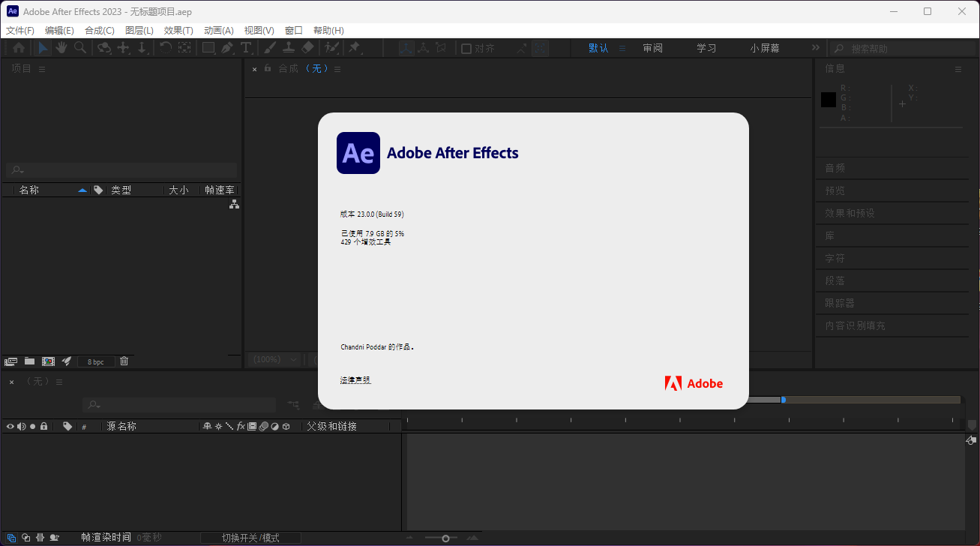Select the Roto Brush tool
This screenshot has width=980, height=546.
pyautogui.click(x=331, y=48)
